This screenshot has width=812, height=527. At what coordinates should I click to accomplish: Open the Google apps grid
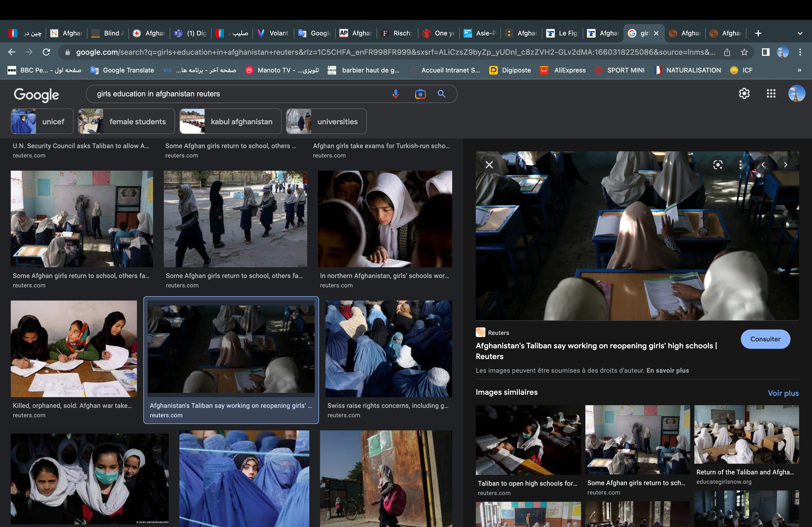(x=771, y=93)
